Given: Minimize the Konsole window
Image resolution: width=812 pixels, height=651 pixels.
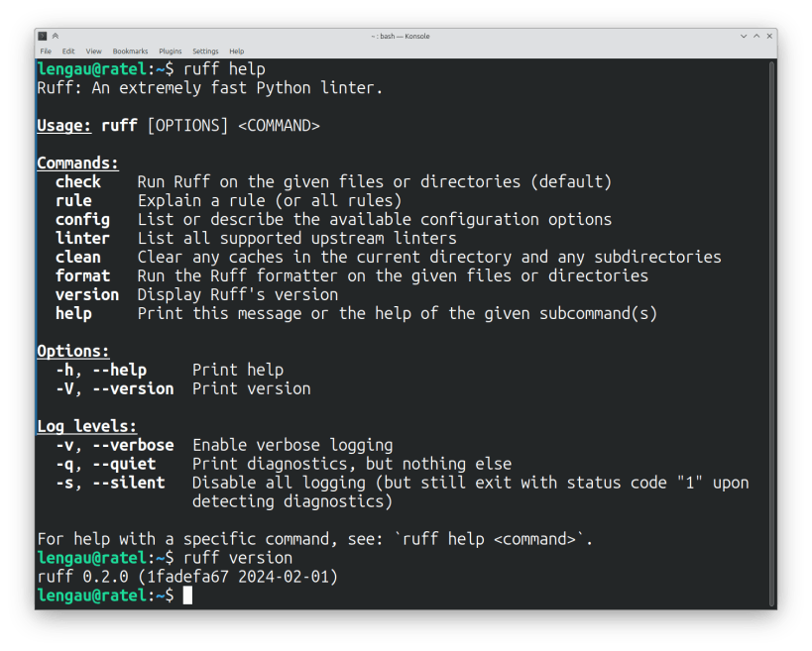Looking at the screenshot, I should pyautogui.click(x=744, y=37).
